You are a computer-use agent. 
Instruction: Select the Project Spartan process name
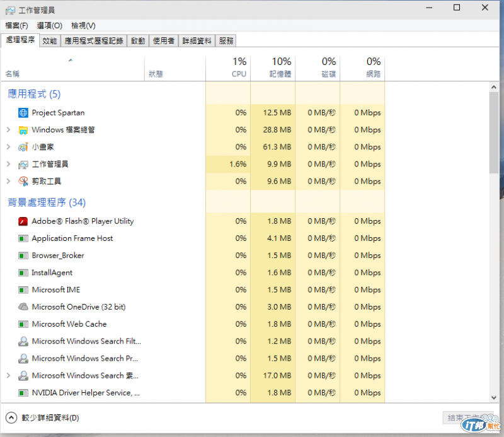pos(58,113)
